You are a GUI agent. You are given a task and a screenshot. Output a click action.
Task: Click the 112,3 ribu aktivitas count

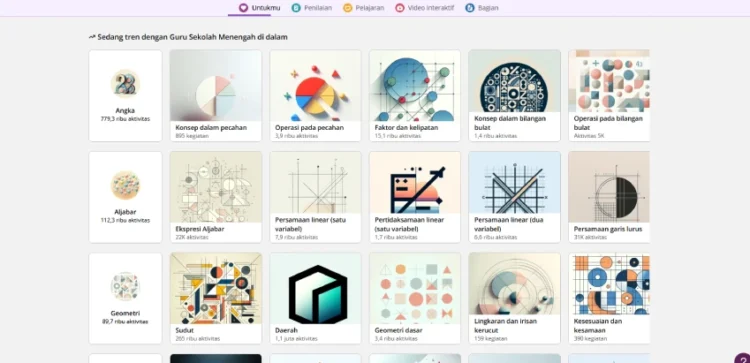point(125,220)
